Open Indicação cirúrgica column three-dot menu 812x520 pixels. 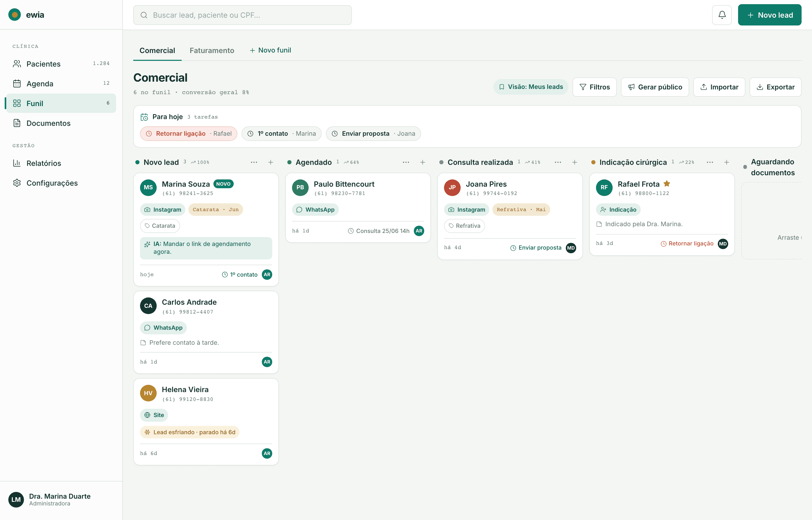[710, 162]
